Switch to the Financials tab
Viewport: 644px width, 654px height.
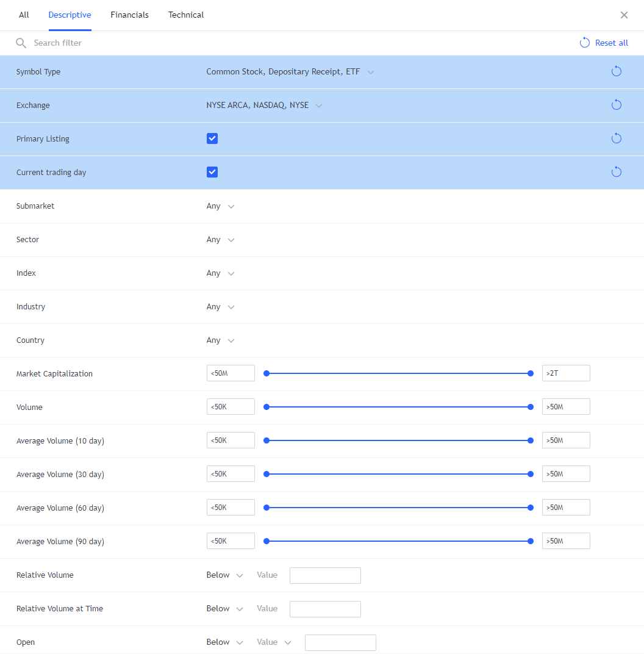[129, 15]
